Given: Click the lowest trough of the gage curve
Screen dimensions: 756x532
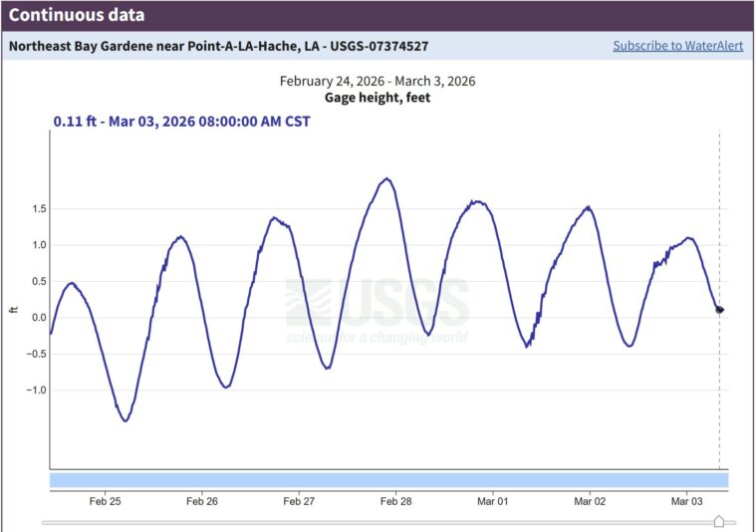Looking at the screenshot, I should 126,420.
